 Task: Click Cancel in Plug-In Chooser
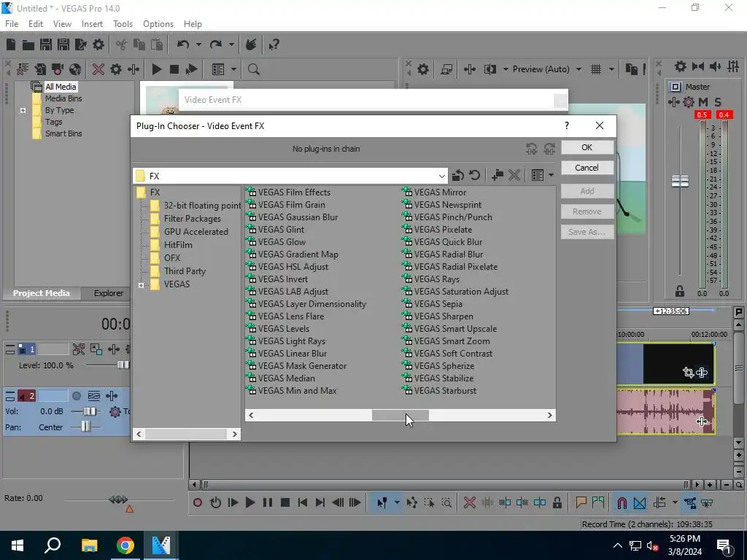[587, 168]
